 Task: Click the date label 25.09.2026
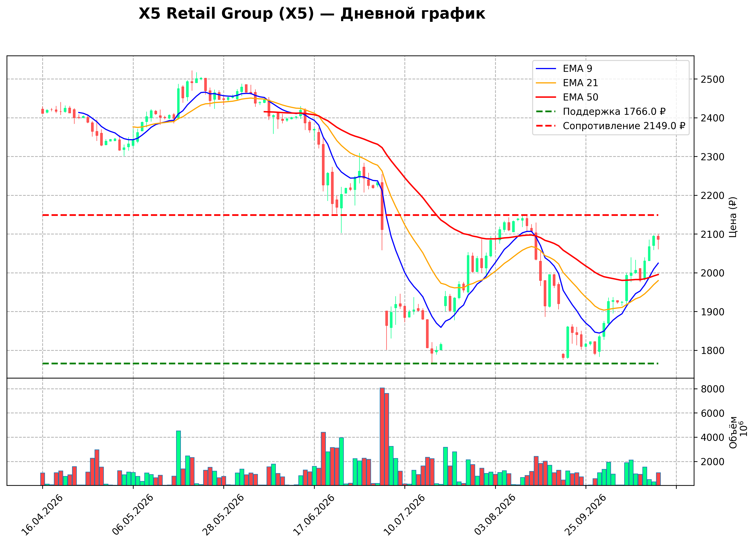tap(585, 515)
